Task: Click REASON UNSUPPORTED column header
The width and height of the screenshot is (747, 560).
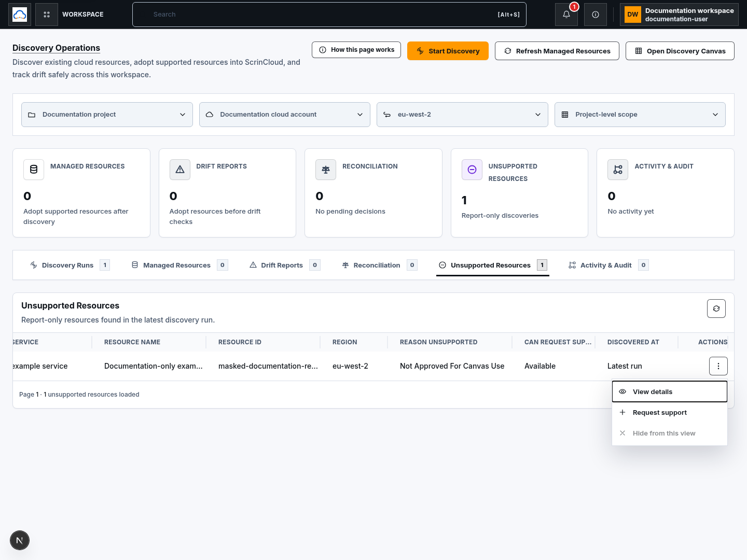Action: (x=439, y=342)
